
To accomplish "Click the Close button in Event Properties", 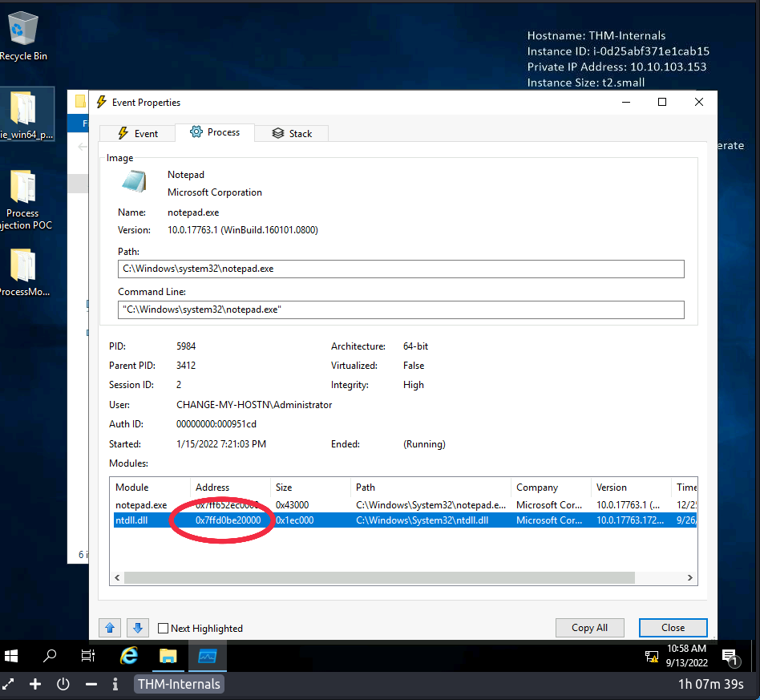I will click(673, 628).
